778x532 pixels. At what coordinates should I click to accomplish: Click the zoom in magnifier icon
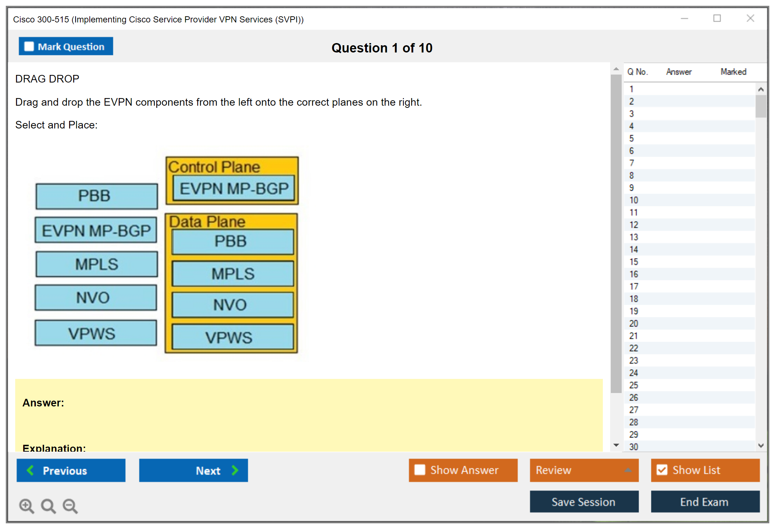click(26, 506)
